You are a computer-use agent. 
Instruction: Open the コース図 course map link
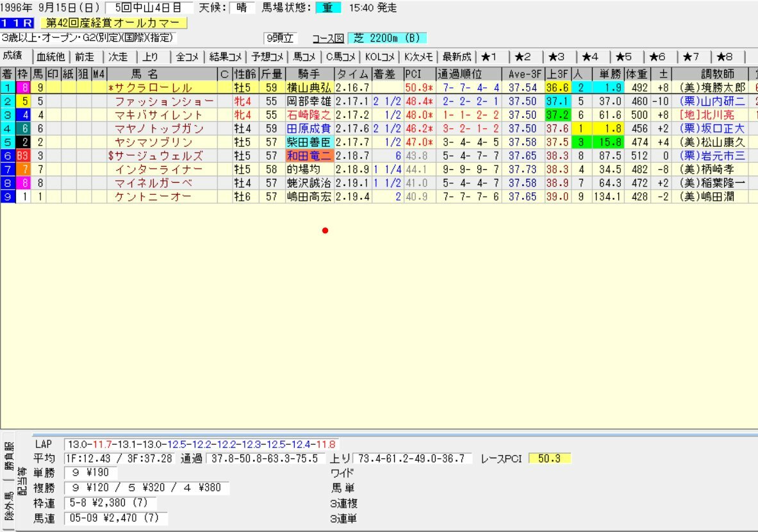(x=328, y=38)
